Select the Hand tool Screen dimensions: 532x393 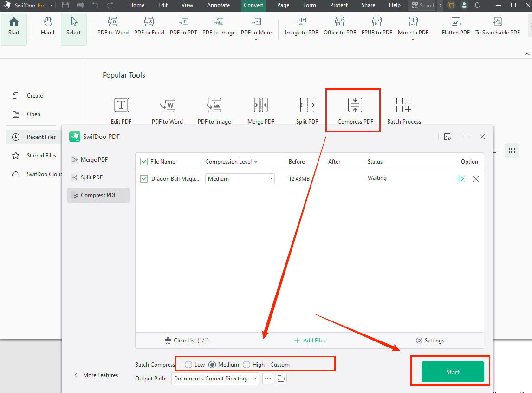click(x=47, y=26)
